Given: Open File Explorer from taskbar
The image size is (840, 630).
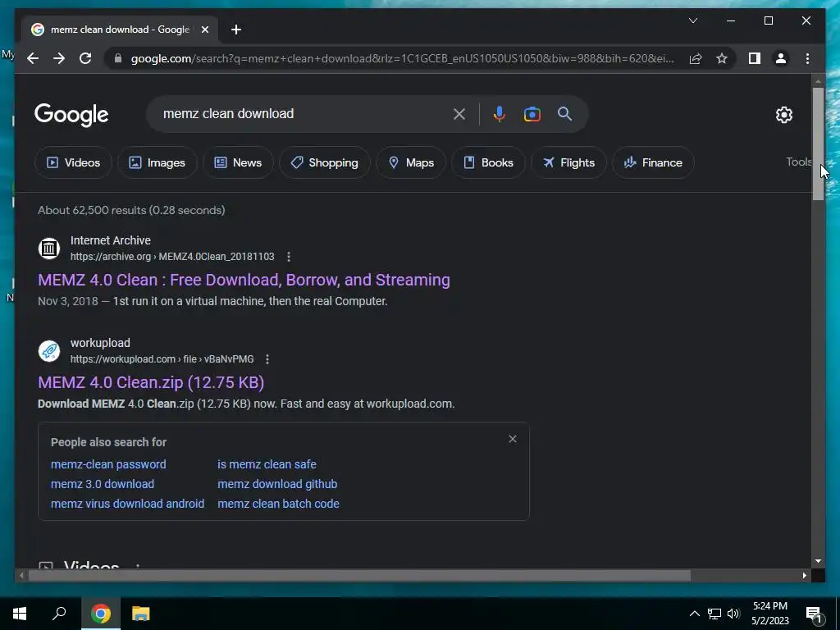Looking at the screenshot, I should [140, 614].
